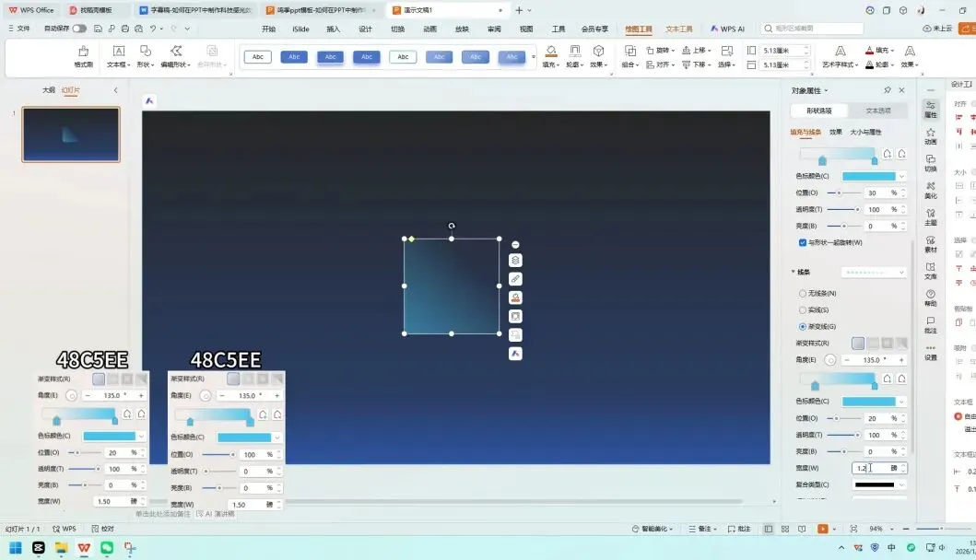Open the Transition (切换) sidebar icon
The width and height of the screenshot is (976, 560).
931,163
